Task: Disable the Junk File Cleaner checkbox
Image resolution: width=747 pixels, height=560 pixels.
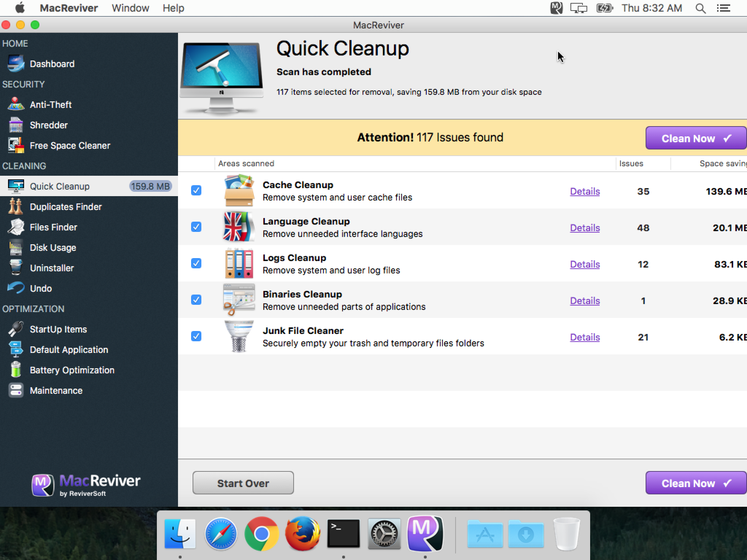Action: (x=196, y=336)
